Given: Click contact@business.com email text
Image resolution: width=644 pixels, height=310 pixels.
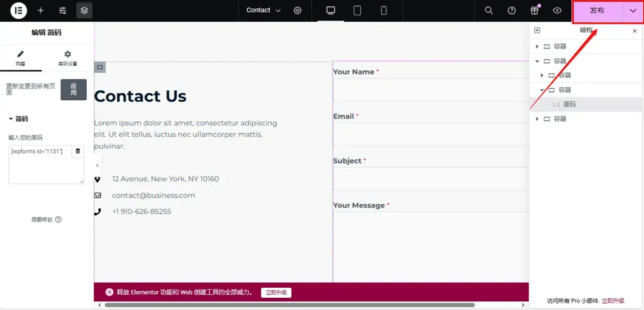Looking at the screenshot, I should (x=154, y=196).
